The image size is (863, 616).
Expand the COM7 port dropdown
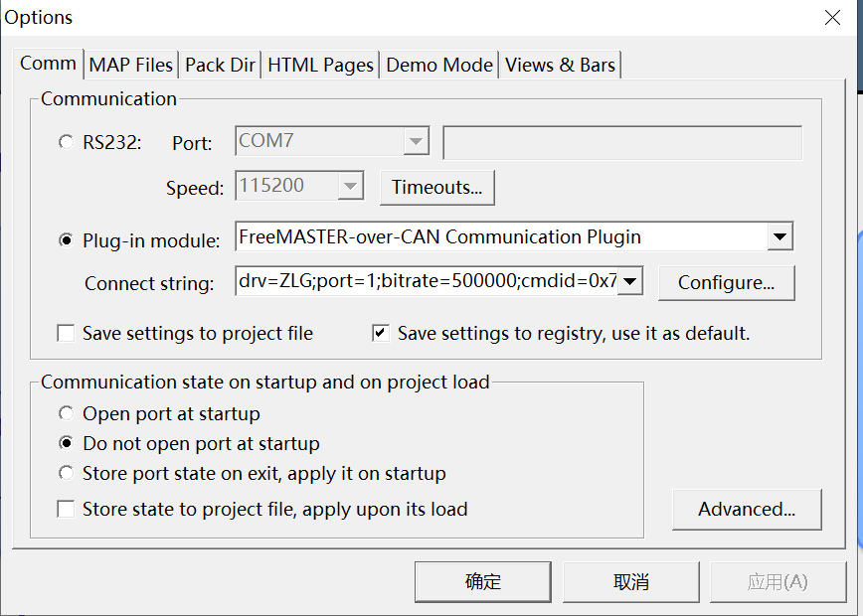click(x=415, y=141)
